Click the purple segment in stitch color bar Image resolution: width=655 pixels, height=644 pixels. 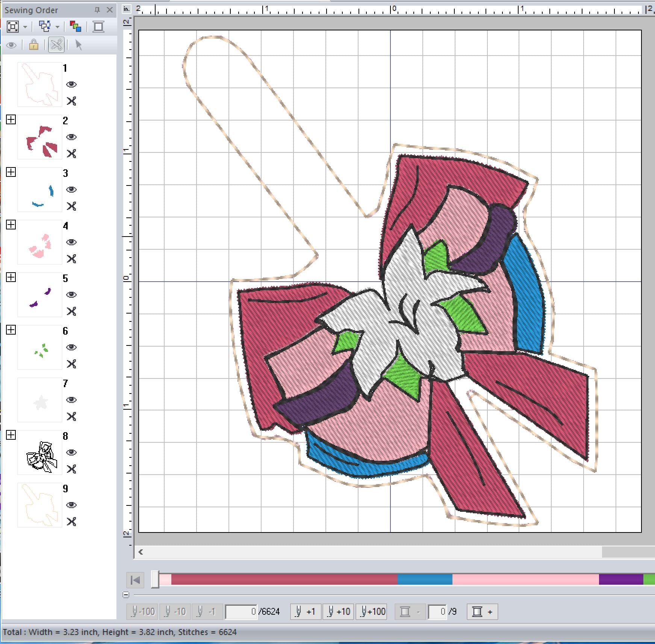pos(621,579)
